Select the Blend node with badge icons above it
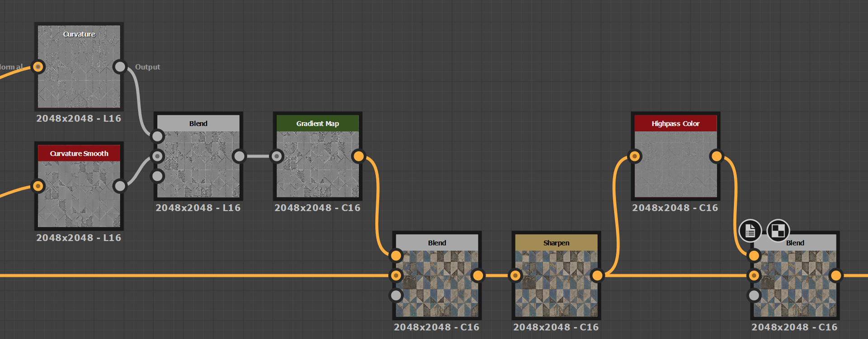This screenshot has width=868, height=339. (795, 275)
